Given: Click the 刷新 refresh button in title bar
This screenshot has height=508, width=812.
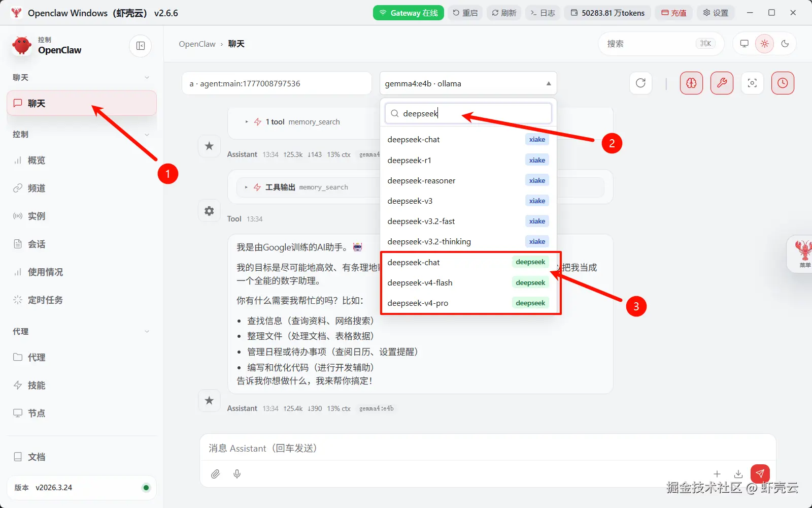Looking at the screenshot, I should pos(504,13).
